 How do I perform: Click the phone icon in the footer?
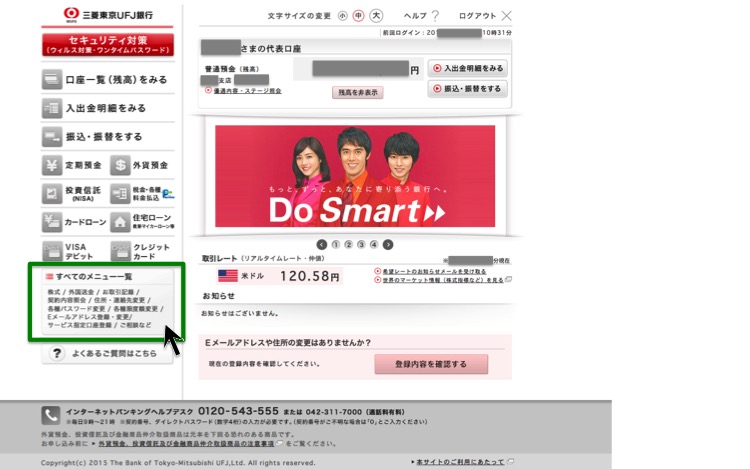(51, 416)
